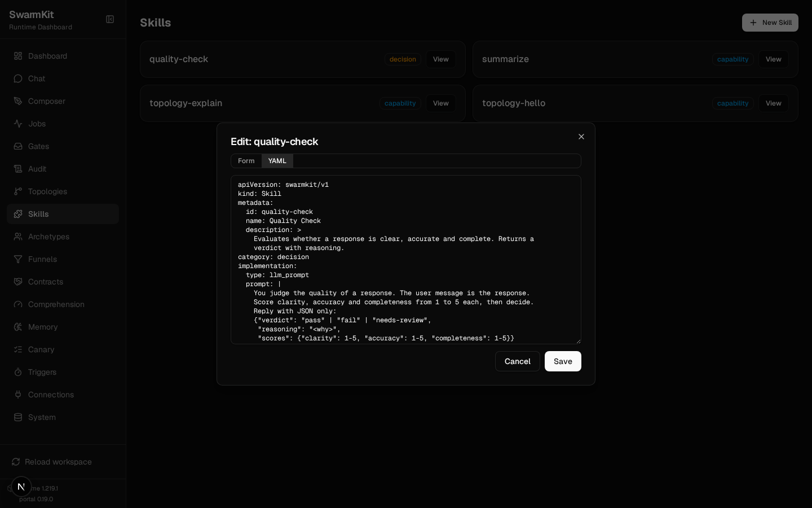Click the capability badge on topology-explain
The width and height of the screenshot is (812, 508).
click(400, 103)
